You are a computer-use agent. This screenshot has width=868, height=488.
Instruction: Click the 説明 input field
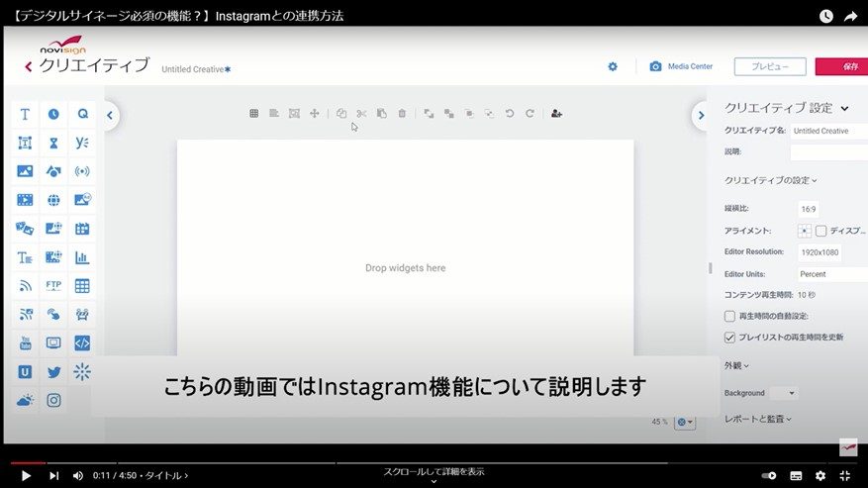point(828,151)
